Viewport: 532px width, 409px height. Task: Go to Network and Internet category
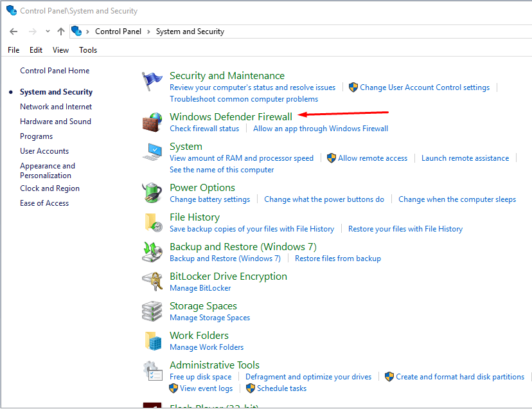pyautogui.click(x=56, y=107)
